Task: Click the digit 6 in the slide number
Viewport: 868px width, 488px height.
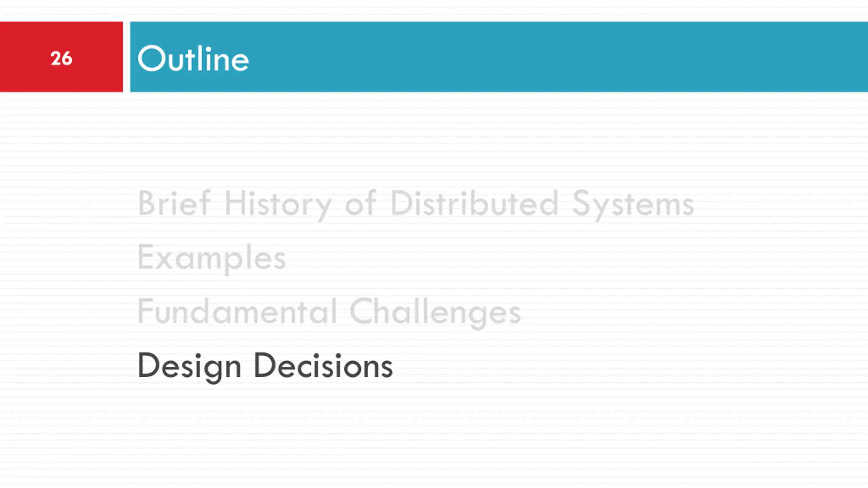Action: tap(67, 58)
